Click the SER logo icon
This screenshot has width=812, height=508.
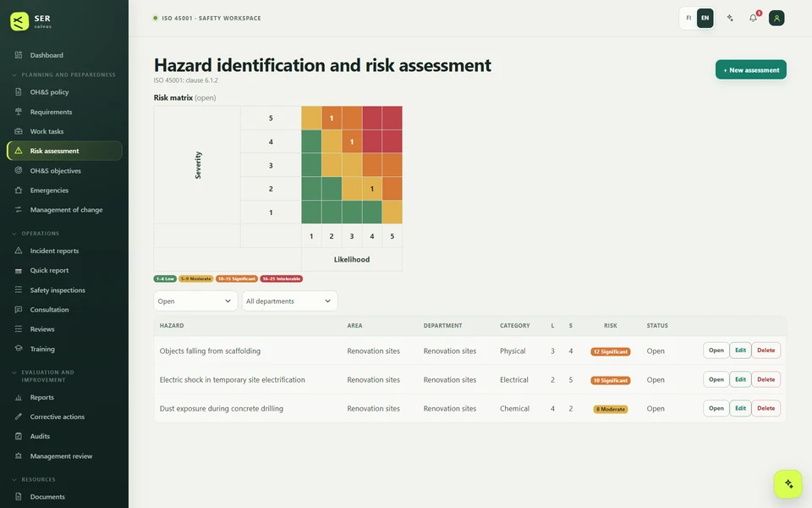pos(19,21)
